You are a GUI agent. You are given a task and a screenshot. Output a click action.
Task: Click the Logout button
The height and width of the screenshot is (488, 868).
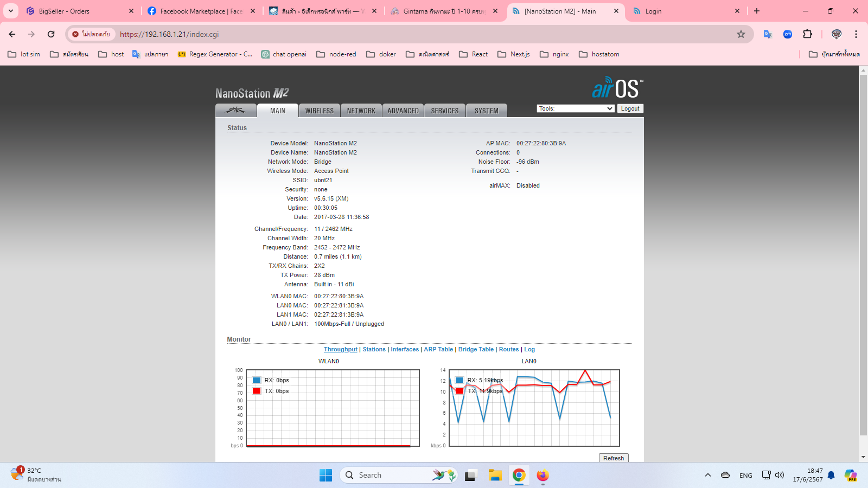(630, 108)
